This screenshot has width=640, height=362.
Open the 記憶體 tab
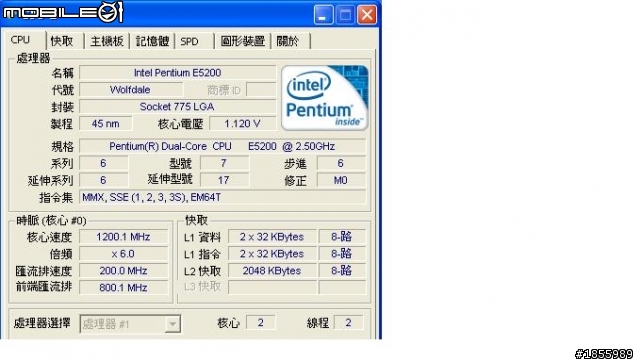152,41
